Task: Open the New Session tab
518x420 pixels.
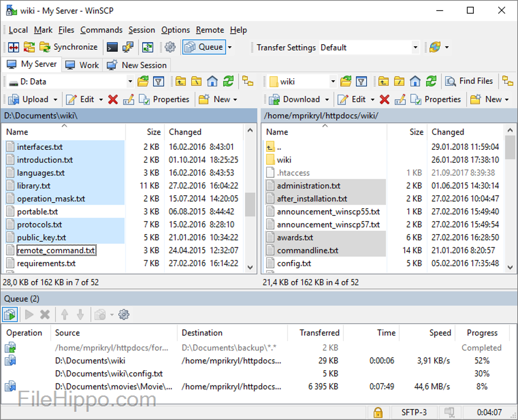Action: 137,65
